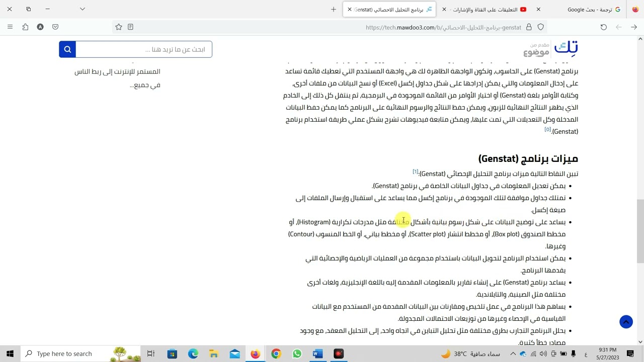This screenshot has height=362, width=644.
Task: Open Task View from the taskbar
Action: coord(151,354)
